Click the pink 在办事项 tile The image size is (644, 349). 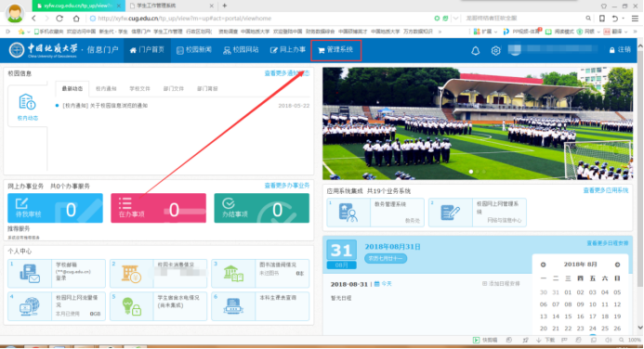[159, 208]
